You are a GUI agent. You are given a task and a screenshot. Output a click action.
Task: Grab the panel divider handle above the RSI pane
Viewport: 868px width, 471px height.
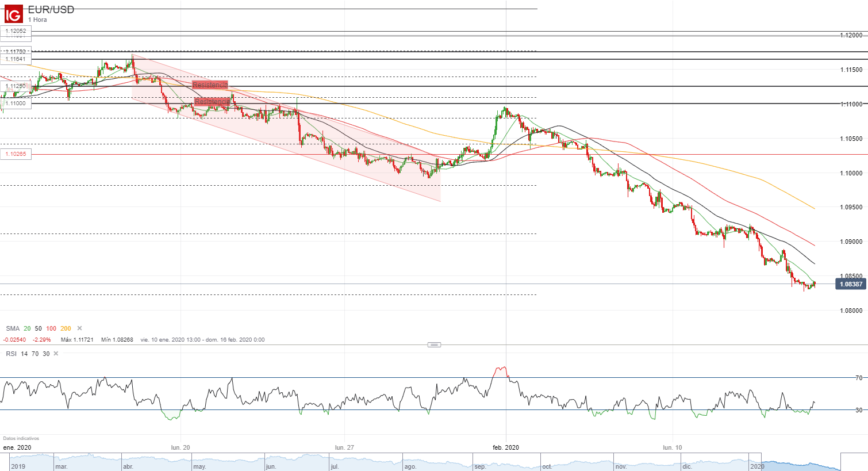[435, 344]
